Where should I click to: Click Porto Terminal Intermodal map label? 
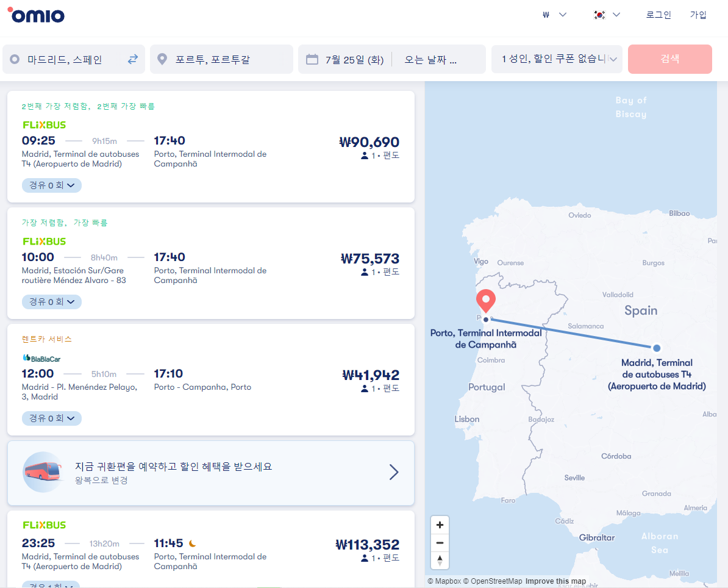[x=486, y=339]
